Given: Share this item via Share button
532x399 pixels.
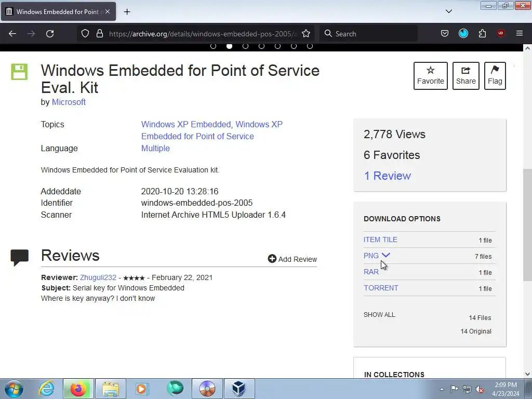Looking at the screenshot, I should coord(466,76).
